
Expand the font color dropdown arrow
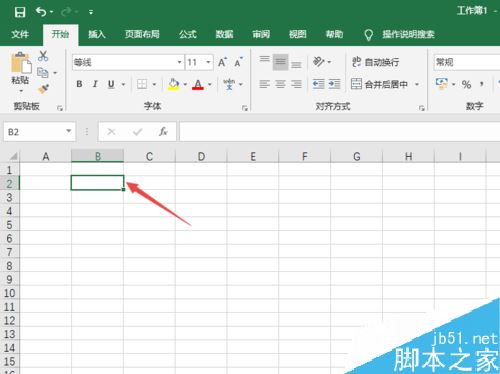tap(210, 84)
